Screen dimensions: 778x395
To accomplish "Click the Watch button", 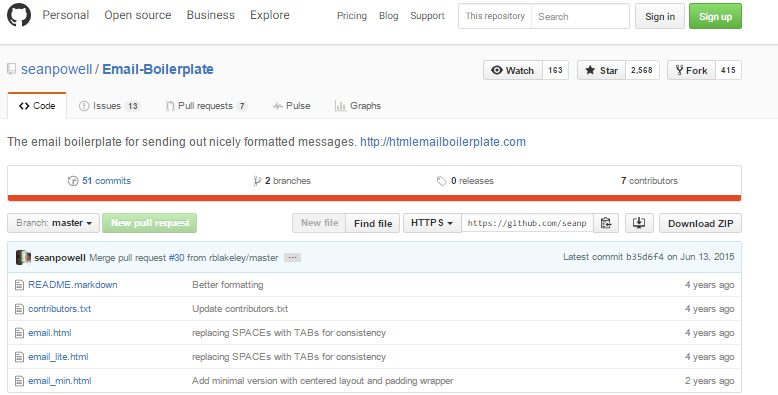I will click(x=513, y=70).
